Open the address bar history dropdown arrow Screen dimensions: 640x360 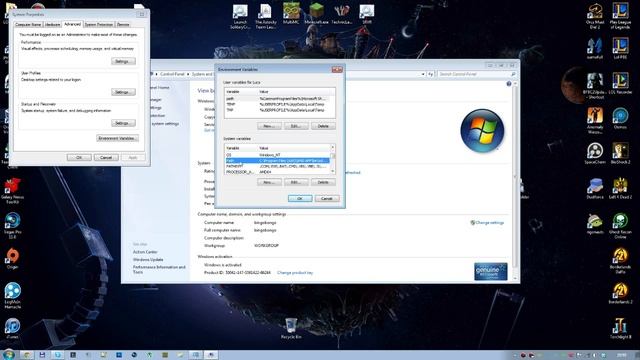coord(423,74)
